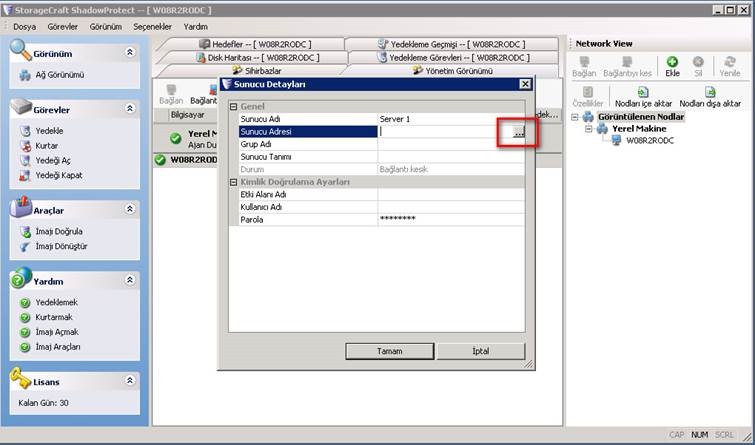Click Bağlan in Network View toolbar
Viewport: 755px width, 445px height.
click(584, 67)
